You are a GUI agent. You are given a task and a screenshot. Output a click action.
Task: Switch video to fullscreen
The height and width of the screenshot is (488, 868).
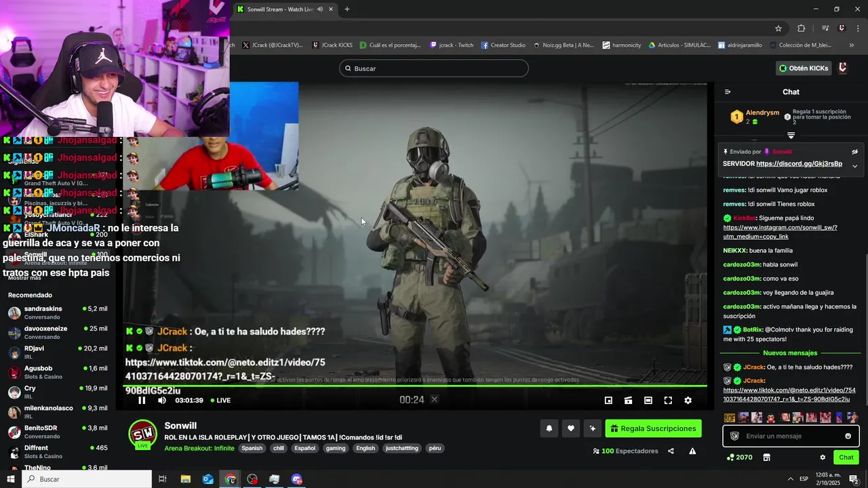tap(668, 401)
